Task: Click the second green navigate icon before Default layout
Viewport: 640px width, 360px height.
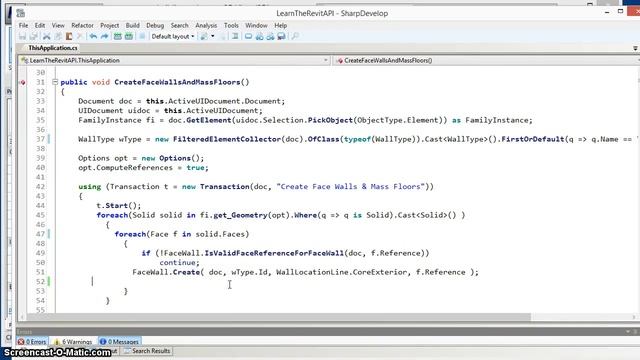Action: tap(129, 36)
